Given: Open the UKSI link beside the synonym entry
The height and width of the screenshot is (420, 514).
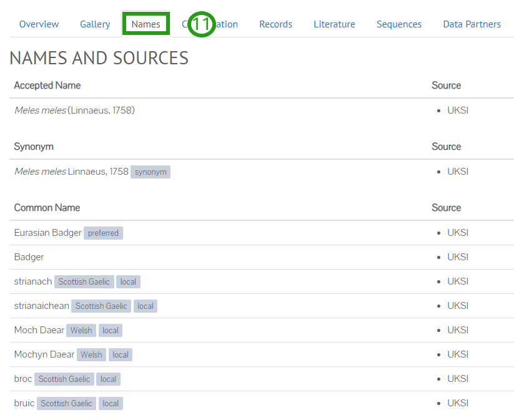Looking at the screenshot, I should (x=458, y=171).
